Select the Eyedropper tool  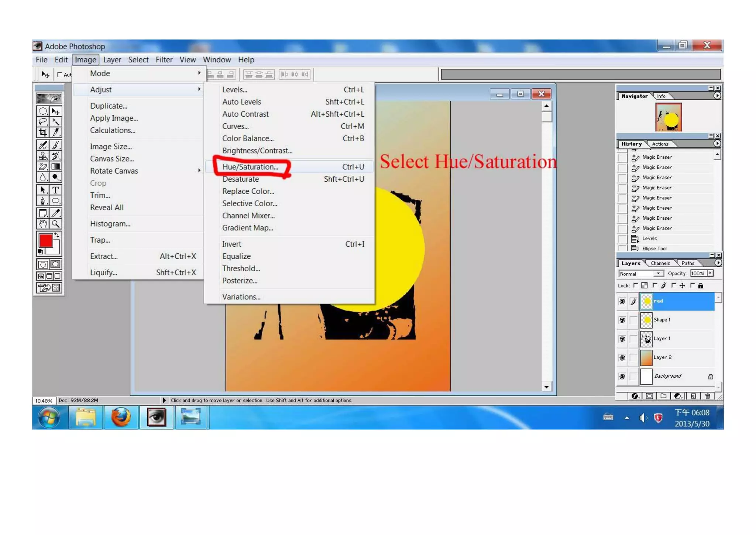[56, 213]
